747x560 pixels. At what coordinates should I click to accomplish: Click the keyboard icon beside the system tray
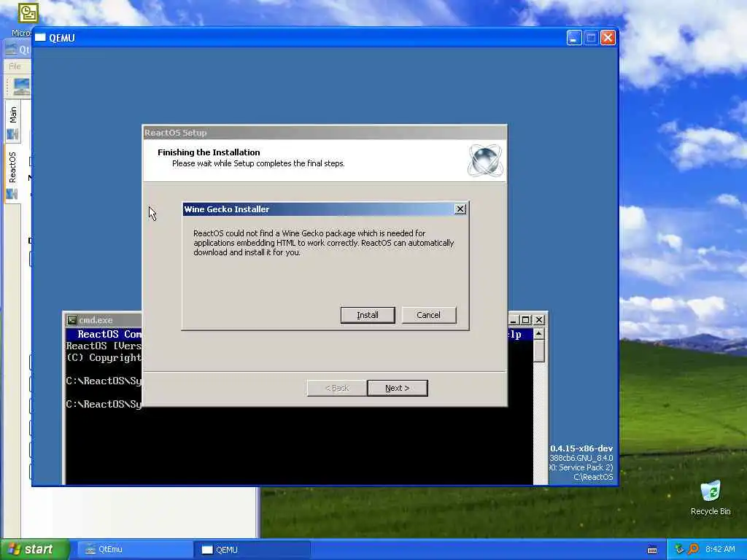point(652,550)
